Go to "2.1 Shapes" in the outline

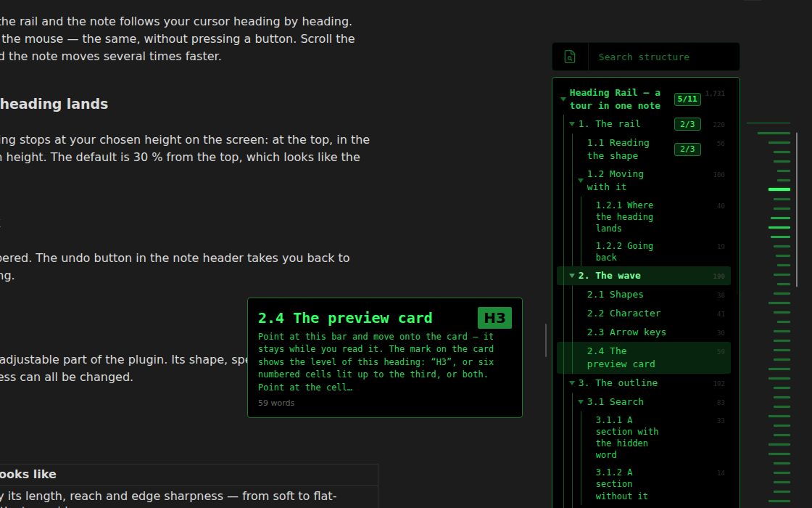616,295
